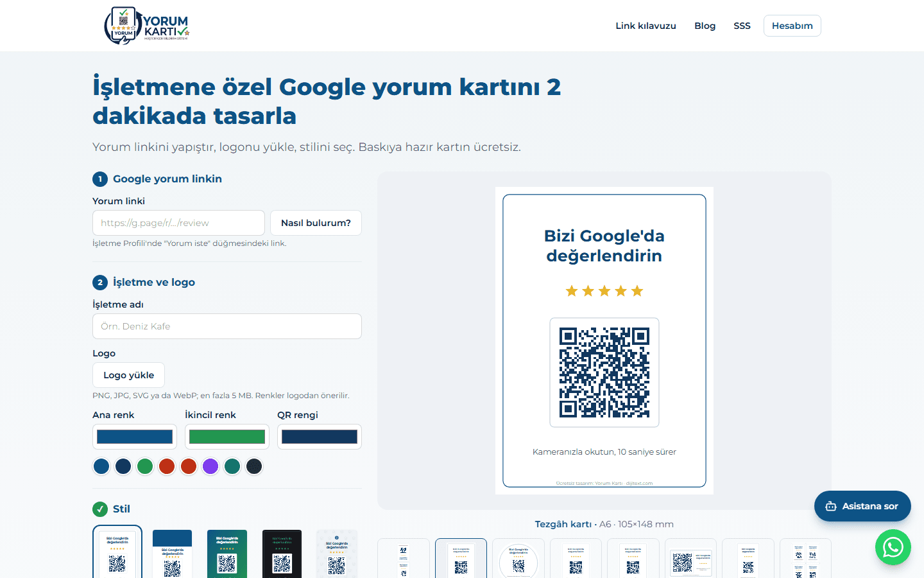Image resolution: width=924 pixels, height=578 pixels.
Task: Click the step 2 number badge
Action: (100, 282)
